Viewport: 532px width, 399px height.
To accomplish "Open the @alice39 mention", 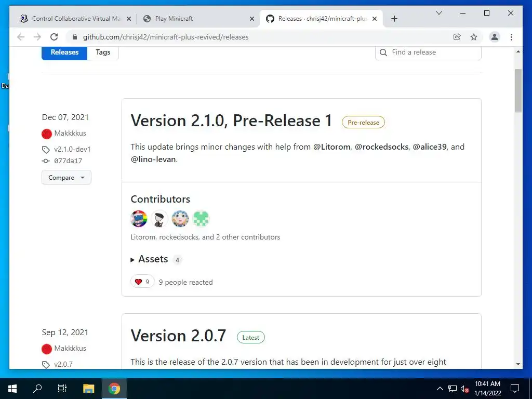I will click(x=430, y=147).
